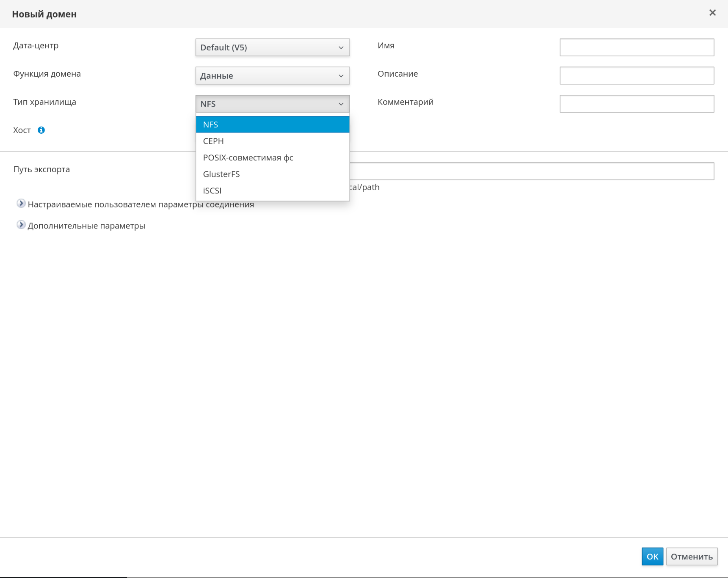Expand Дополнительные параметры section
This screenshot has height=578, width=728.
[x=86, y=226]
